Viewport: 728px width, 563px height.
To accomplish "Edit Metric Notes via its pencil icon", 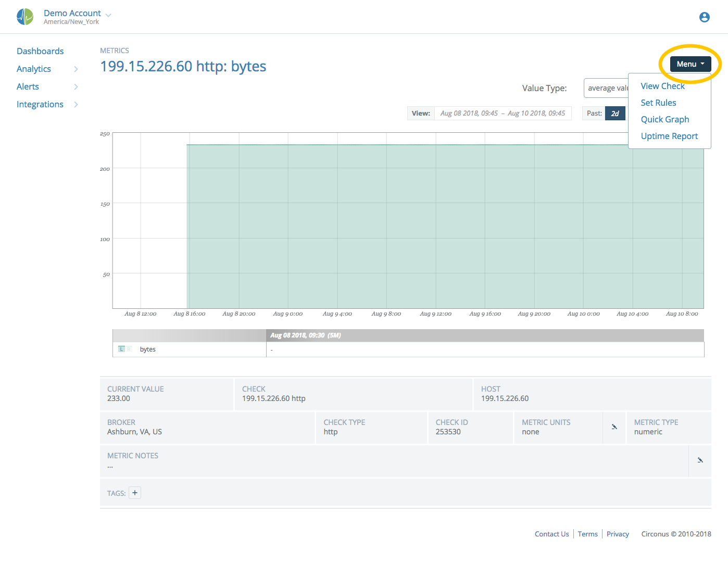I will (700, 460).
